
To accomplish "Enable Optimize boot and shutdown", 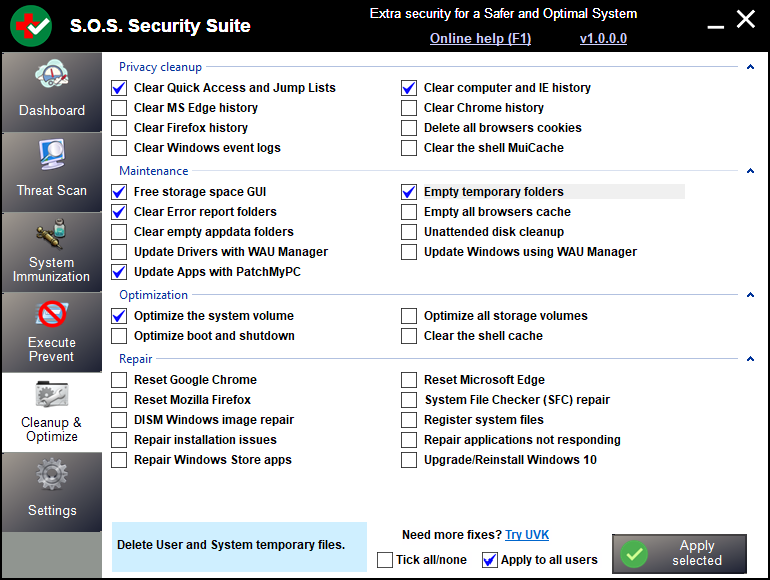I will (119, 336).
